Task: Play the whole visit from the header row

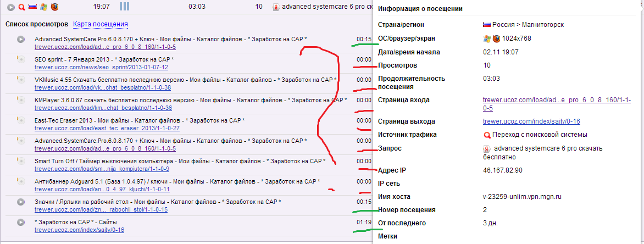Action: tap(11, 7)
